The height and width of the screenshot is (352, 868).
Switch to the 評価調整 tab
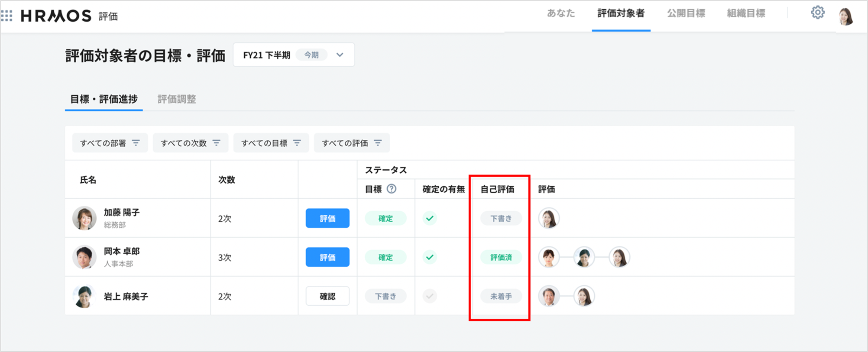pyautogui.click(x=177, y=99)
